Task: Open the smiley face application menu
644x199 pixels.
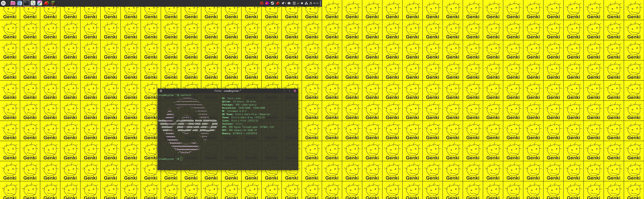Action: 4,3
